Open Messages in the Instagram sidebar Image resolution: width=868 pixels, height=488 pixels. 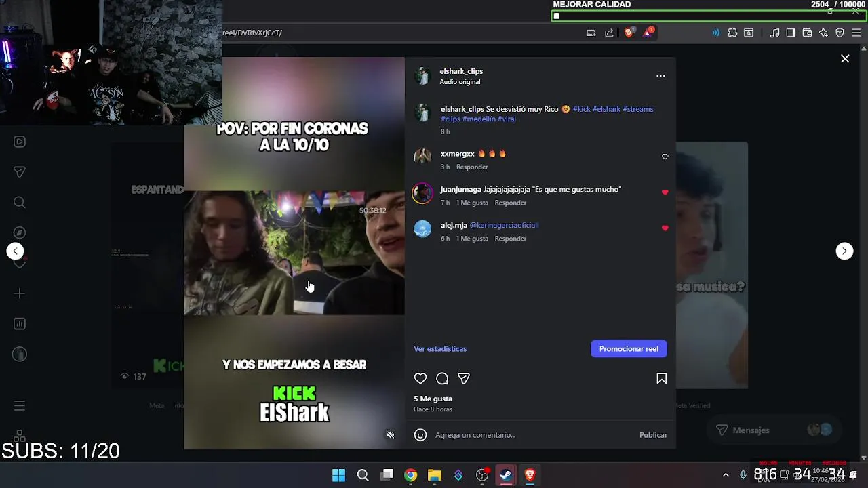click(20, 172)
